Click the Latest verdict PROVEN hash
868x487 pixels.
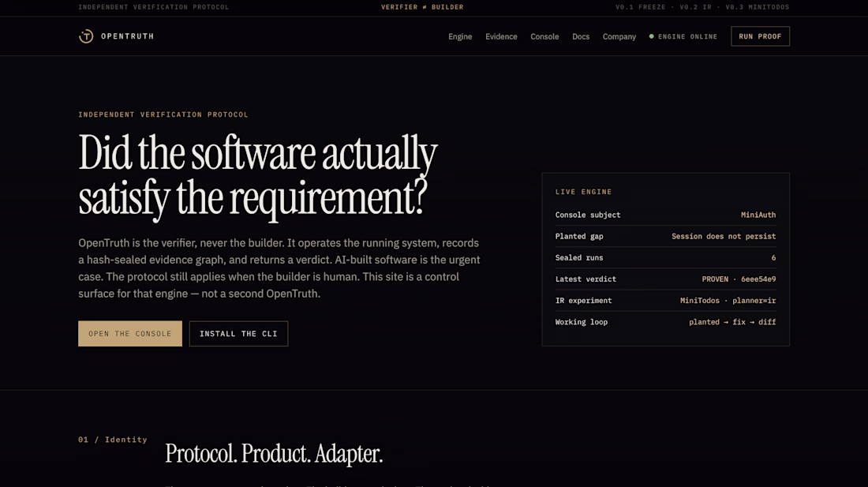(739, 279)
